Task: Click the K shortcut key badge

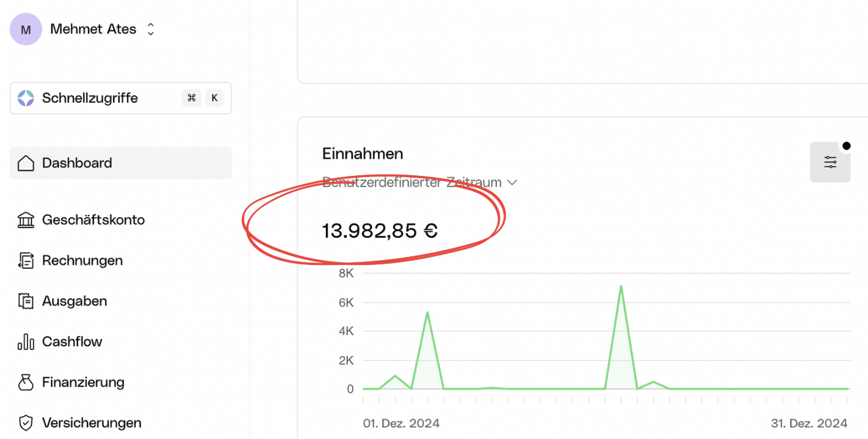Action: [x=215, y=98]
